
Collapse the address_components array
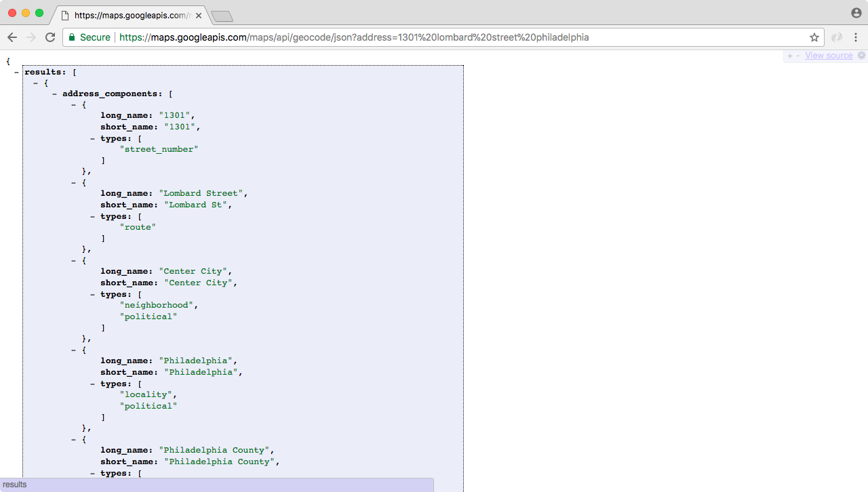click(55, 94)
